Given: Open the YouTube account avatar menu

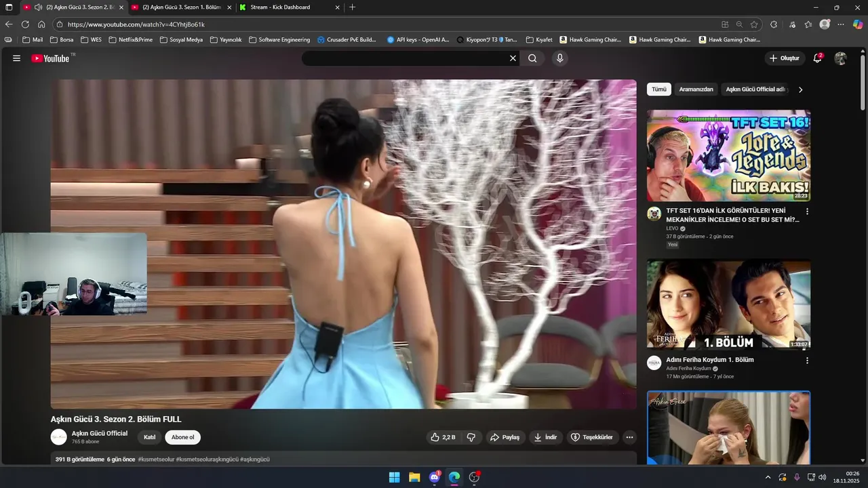Looking at the screenshot, I should [x=840, y=58].
